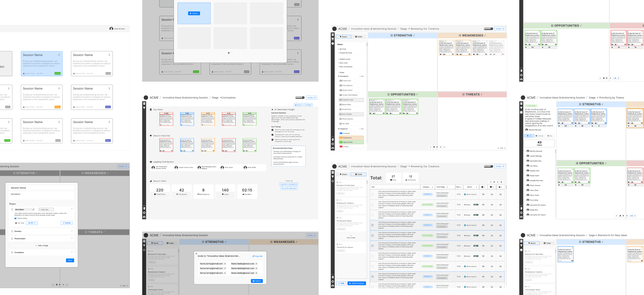This screenshot has width=644, height=295.
Task: Expand the Develop stage chevron
Action: click(72, 231)
